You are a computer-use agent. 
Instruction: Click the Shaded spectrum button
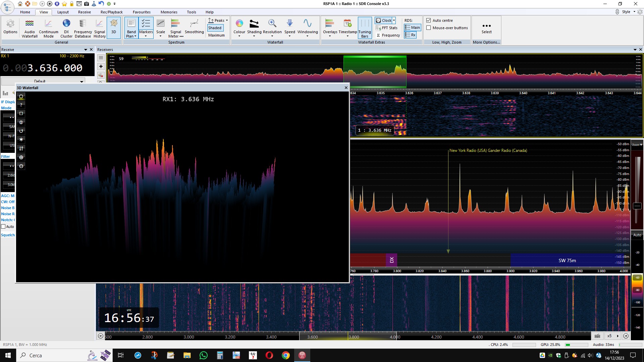point(215,28)
